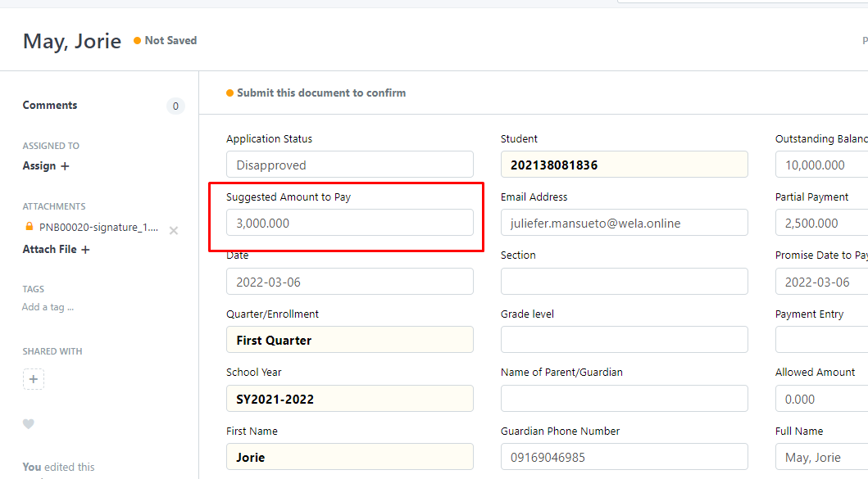This screenshot has height=479, width=868.
Task: Open the Student field showing 202138081836
Action: (x=625, y=165)
